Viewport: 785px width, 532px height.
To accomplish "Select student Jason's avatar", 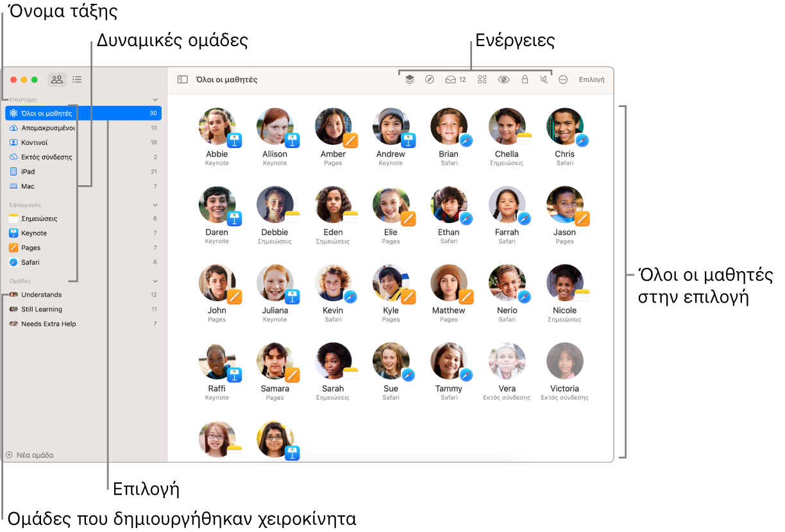I will (565, 205).
